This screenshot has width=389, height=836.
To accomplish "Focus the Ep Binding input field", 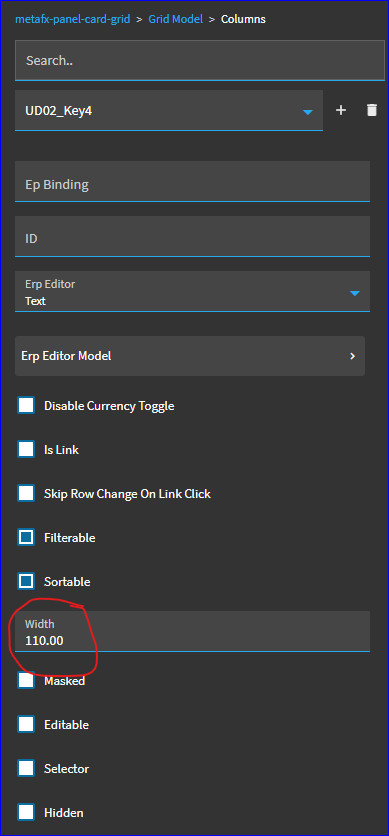I will [x=192, y=182].
